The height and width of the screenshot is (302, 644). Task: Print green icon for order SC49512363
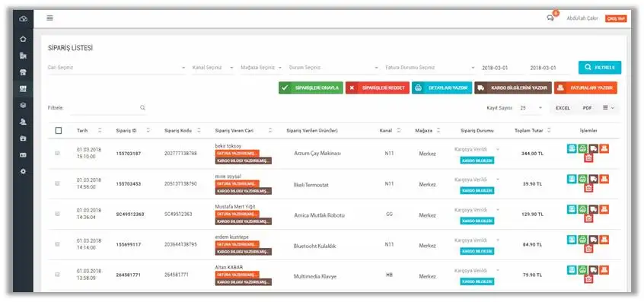pos(582,209)
